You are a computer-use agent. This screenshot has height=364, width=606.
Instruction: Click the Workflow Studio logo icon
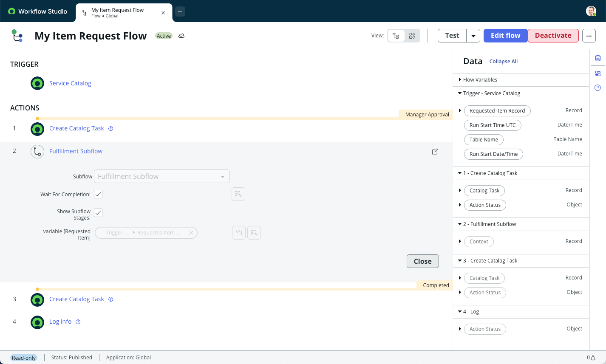(x=11, y=11)
